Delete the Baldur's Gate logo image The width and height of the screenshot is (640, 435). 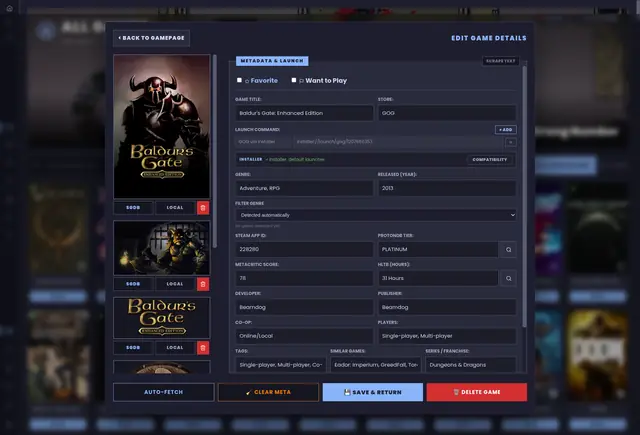(203, 348)
